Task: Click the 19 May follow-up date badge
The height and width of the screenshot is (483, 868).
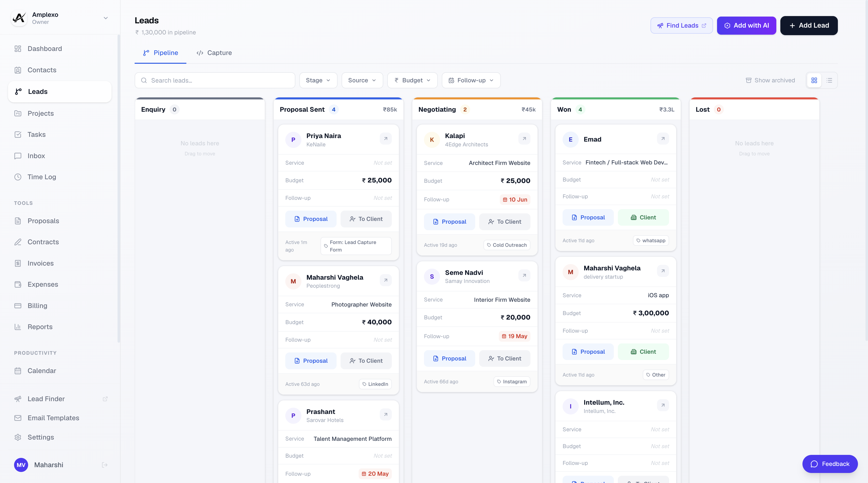Action: pos(514,336)
